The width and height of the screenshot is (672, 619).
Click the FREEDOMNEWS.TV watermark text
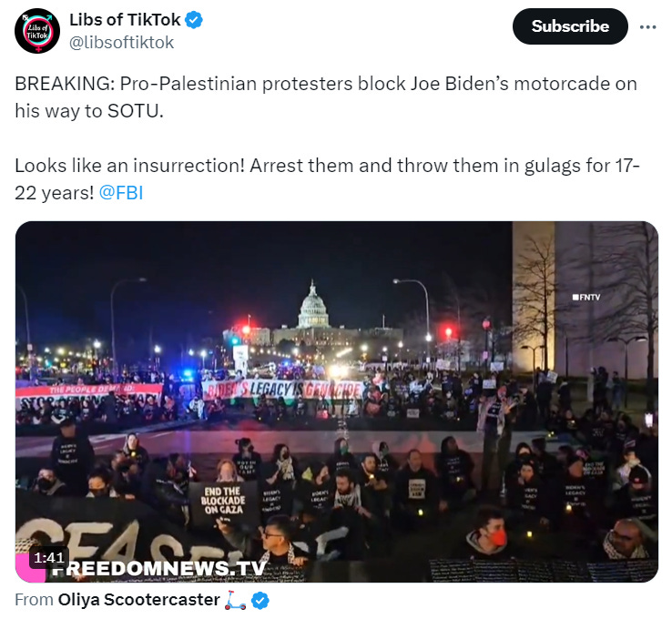tap(159, 568)
